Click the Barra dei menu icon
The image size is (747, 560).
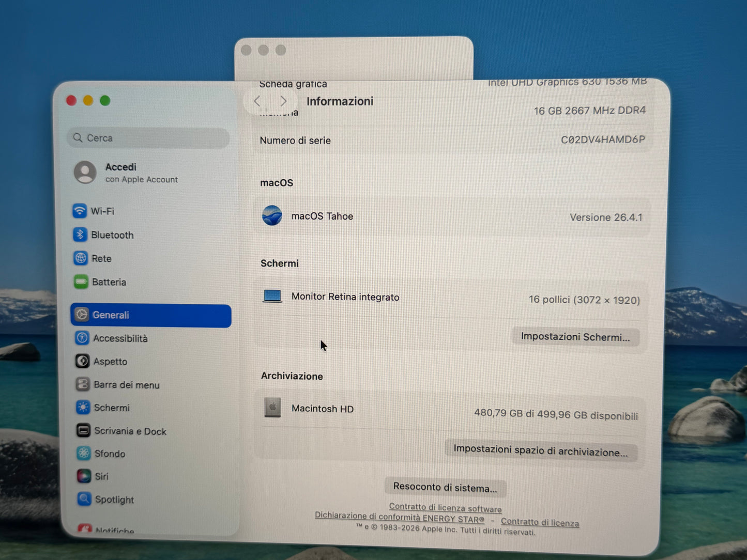click(x=83, y=384)
